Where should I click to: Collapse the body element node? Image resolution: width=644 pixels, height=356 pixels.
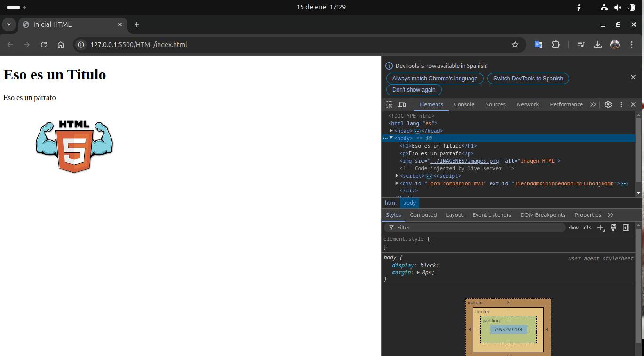tap(391, 138)
